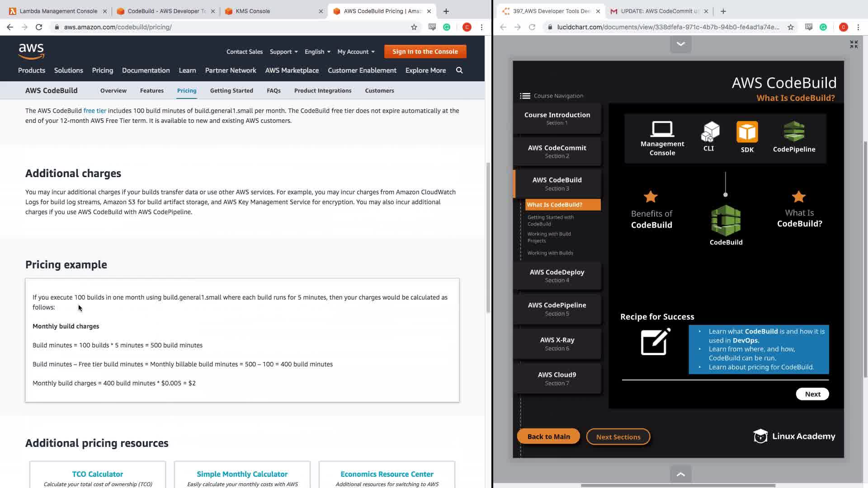Click the CodePipeline icon in the diagram
This screenshot has width=868, height=488.
794,131
